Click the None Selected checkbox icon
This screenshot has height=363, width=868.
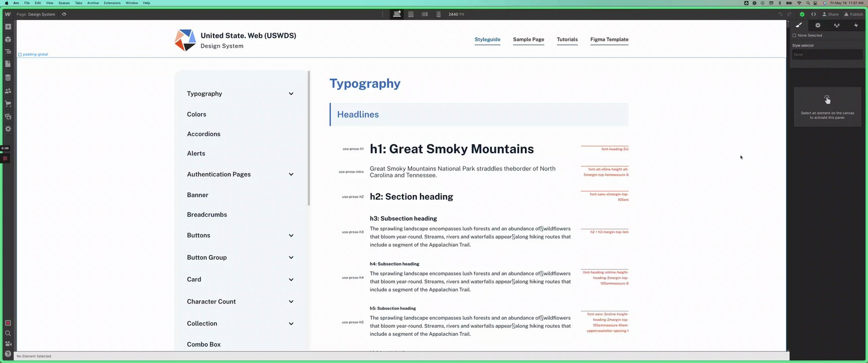tap(794, 35)
